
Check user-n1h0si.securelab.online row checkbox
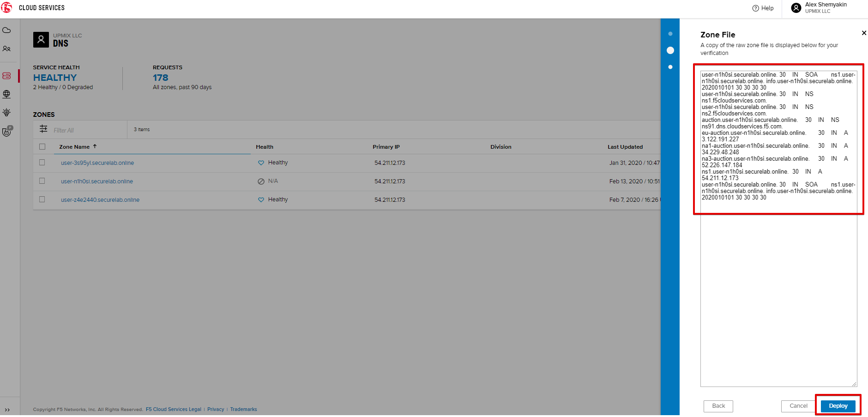click(x=42, y=181)
